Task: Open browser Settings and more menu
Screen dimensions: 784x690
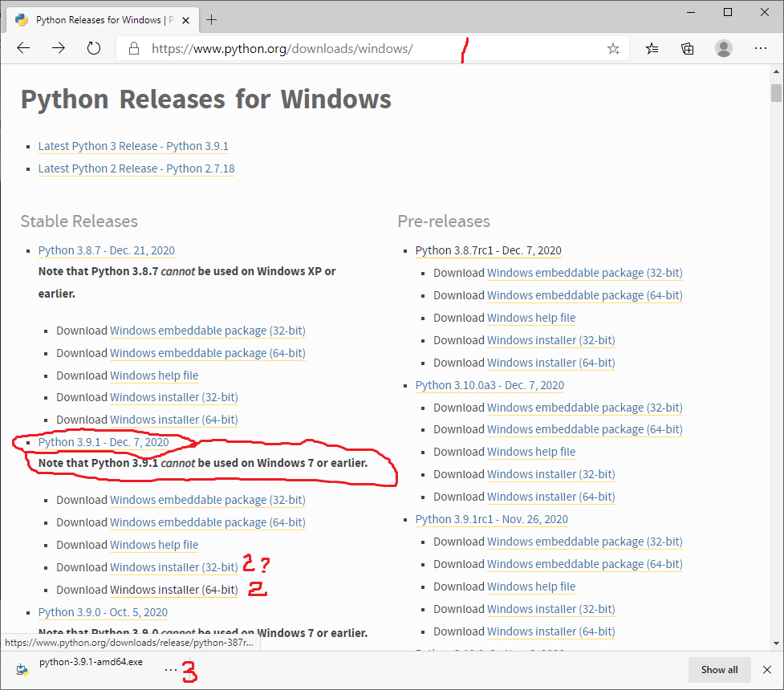Action: (761, 48)
